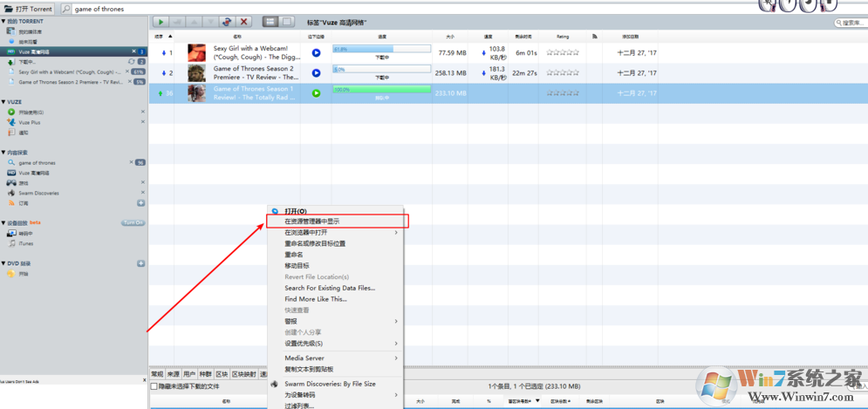Expand the 设置优先级(S) submenu arrow
This screenshot has height=409, width=868.
(x=395, y=344)
